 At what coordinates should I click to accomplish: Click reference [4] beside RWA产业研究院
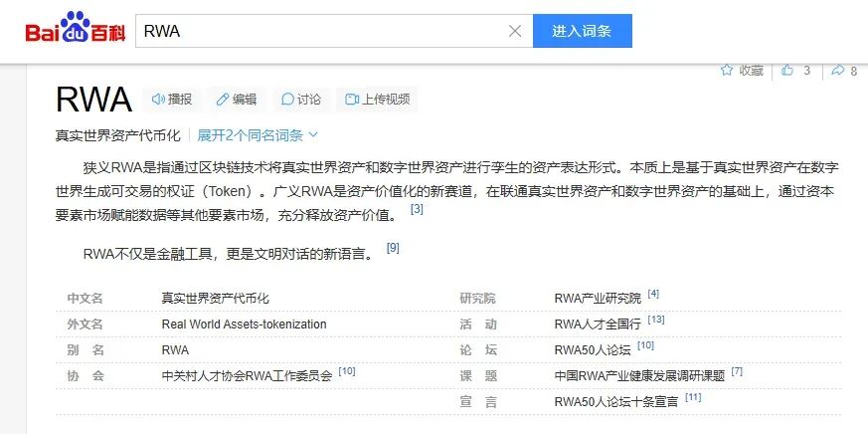(653, 295)
